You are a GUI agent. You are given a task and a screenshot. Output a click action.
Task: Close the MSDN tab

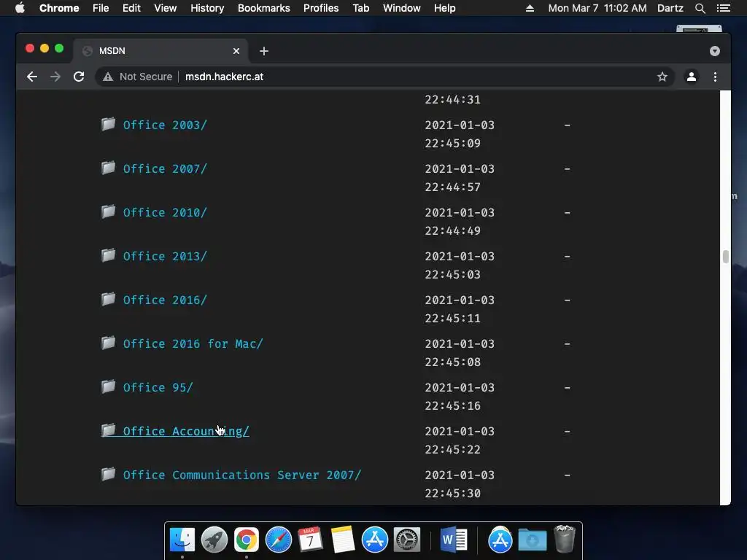click(x=236, y=51)
